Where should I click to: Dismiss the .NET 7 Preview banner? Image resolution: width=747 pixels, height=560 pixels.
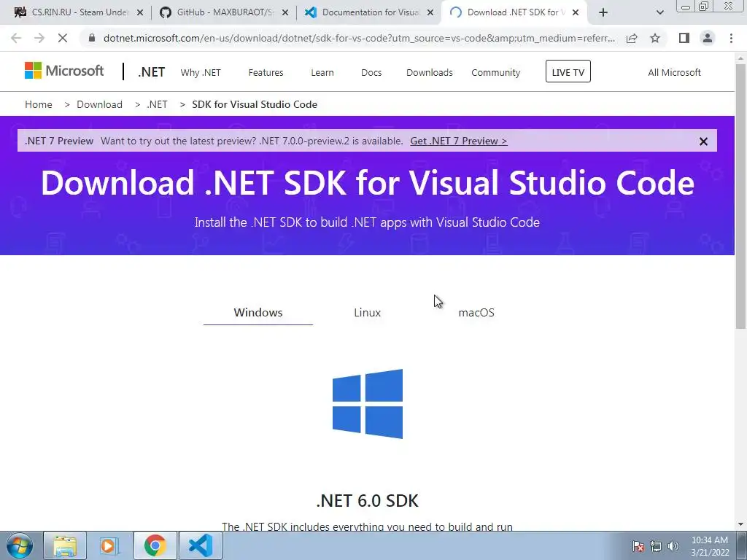click(703, 141)
